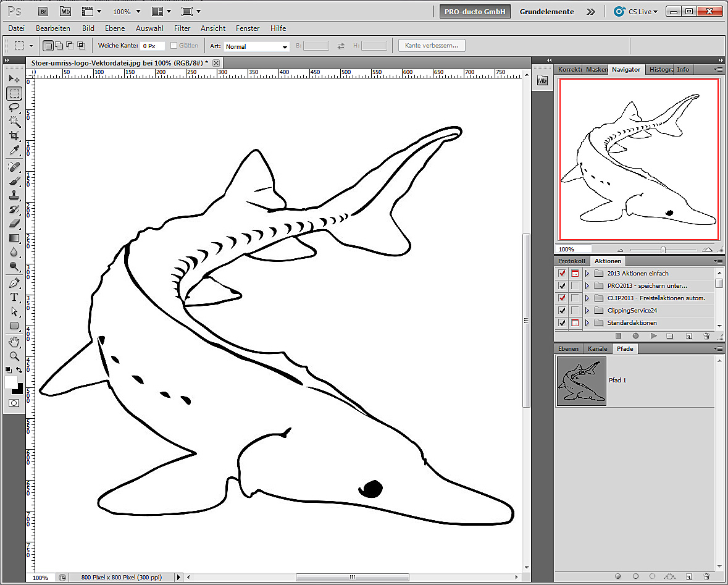This screenshot has height=585, width=728.
Task: Select the Lasso tool
Action: [14, 107]
